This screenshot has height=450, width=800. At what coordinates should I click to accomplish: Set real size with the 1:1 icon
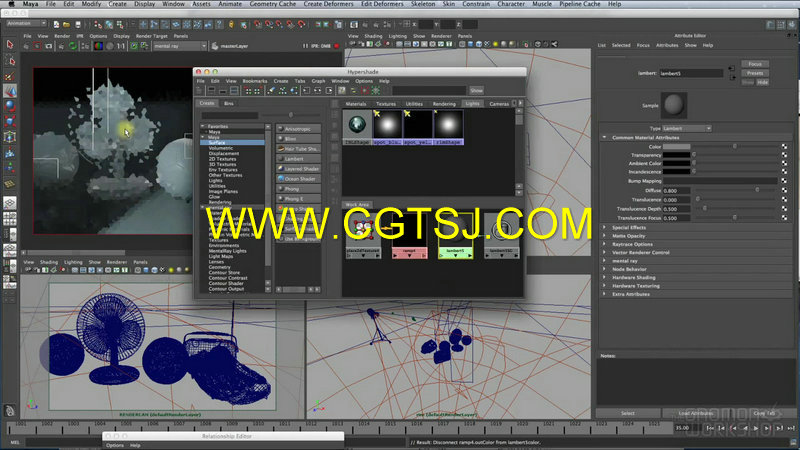(x=120, y=46)
